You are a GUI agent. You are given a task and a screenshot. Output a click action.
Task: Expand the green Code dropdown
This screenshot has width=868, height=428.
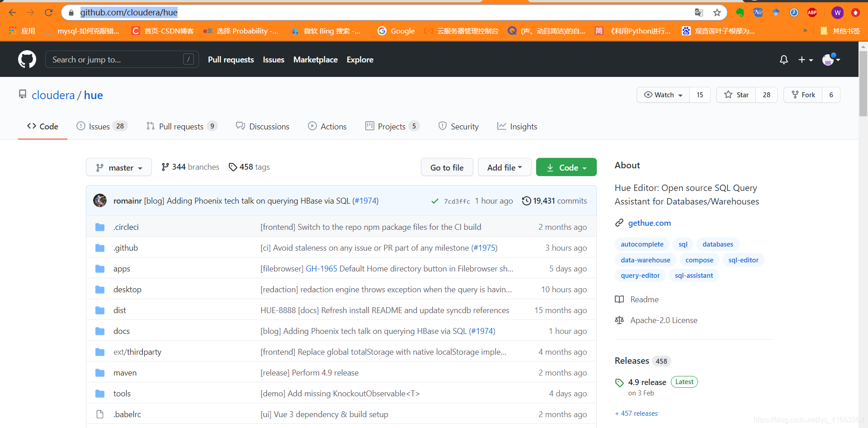[566, 167]
